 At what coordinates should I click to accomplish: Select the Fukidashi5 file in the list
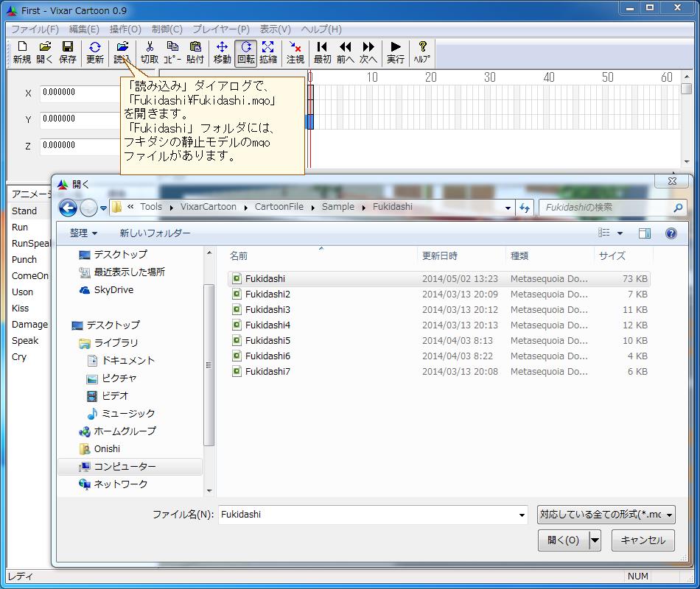point(267,341)
